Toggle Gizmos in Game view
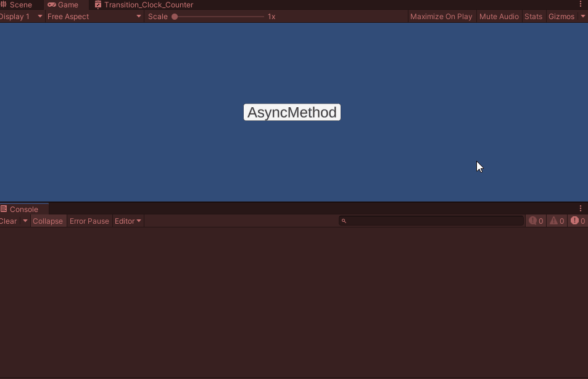This screenshot has height=379, width=588. pos(561,17)
